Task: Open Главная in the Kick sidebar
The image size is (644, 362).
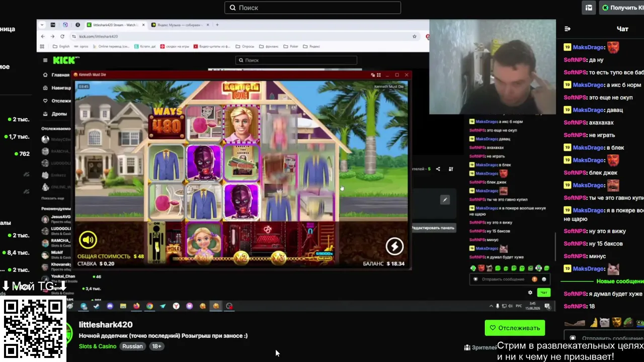Action: coord(56,75)
